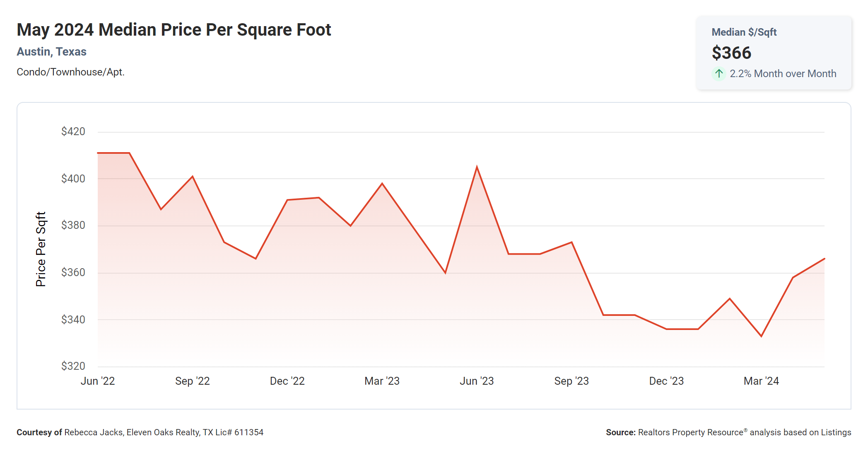868x456 pixels.
Task: Click the green up arrow icon
Action: (719, 74)
